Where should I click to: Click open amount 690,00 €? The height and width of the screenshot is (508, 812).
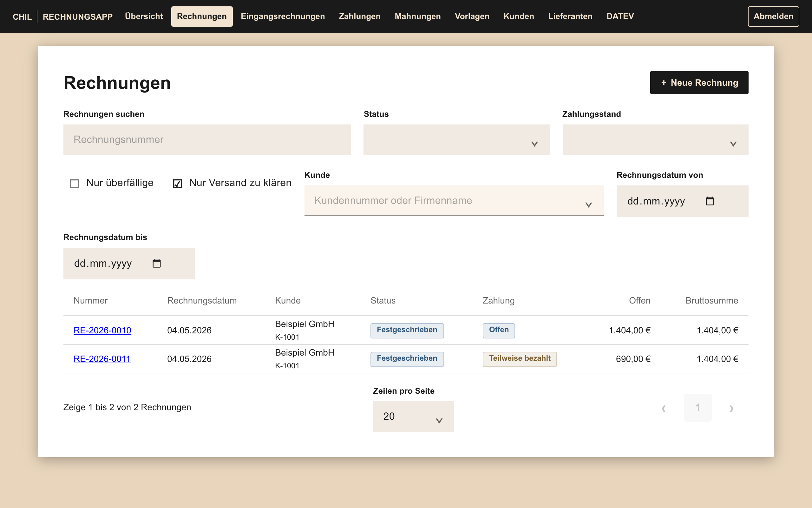[x=633, y=359]
